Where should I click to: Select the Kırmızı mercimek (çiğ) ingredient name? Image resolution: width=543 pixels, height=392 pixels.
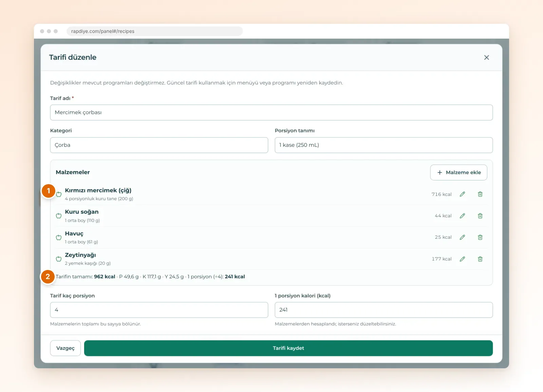[x=98, y=190]
